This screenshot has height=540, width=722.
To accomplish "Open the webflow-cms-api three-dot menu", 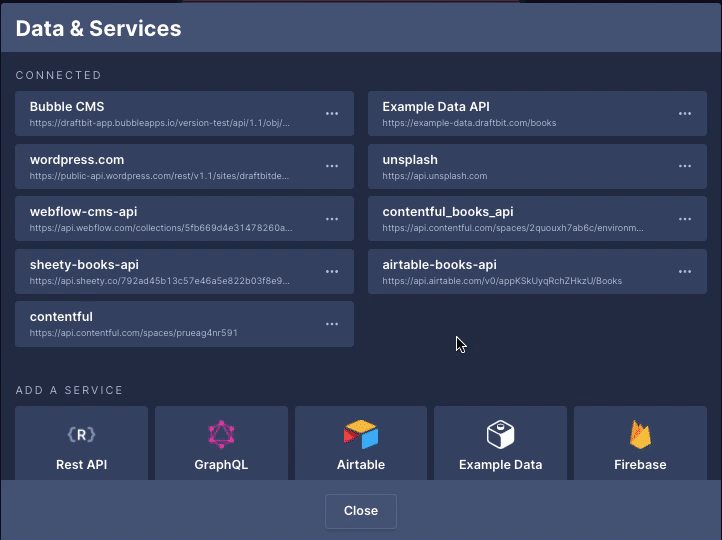I will point(332,219).
